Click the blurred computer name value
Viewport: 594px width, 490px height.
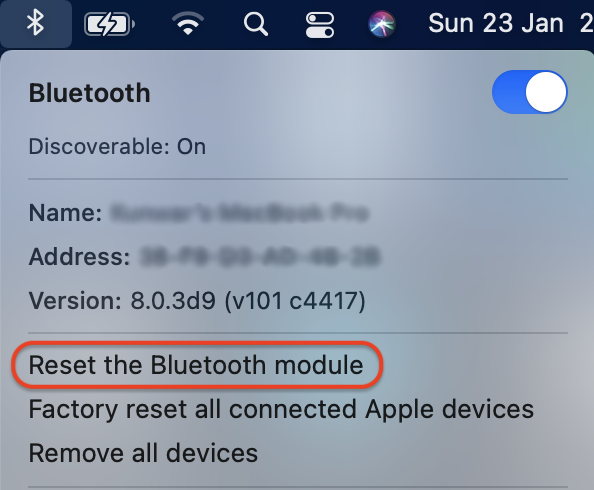239,212
